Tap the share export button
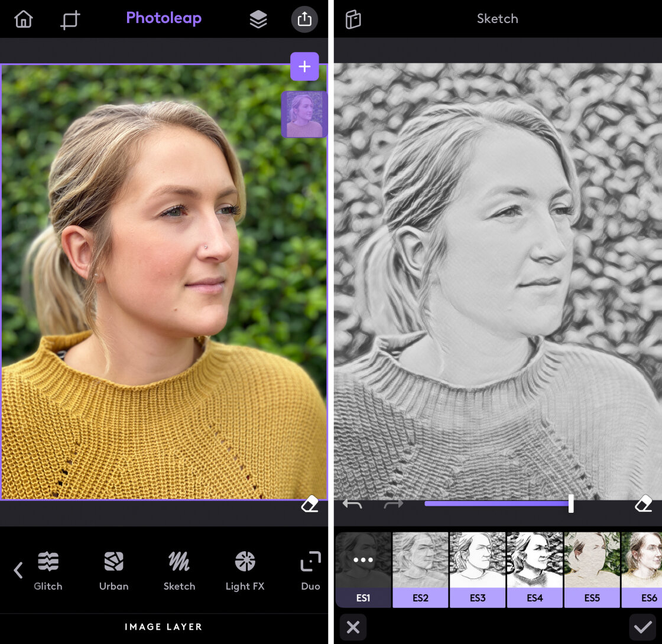This screenshot has width=662, height=644. [x=304, y=19]
